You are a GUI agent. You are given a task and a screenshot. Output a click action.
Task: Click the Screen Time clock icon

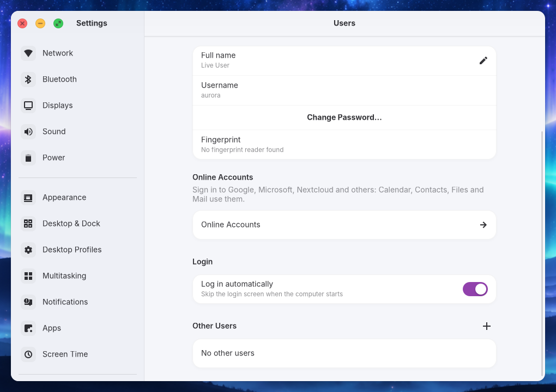click(28, 354)
